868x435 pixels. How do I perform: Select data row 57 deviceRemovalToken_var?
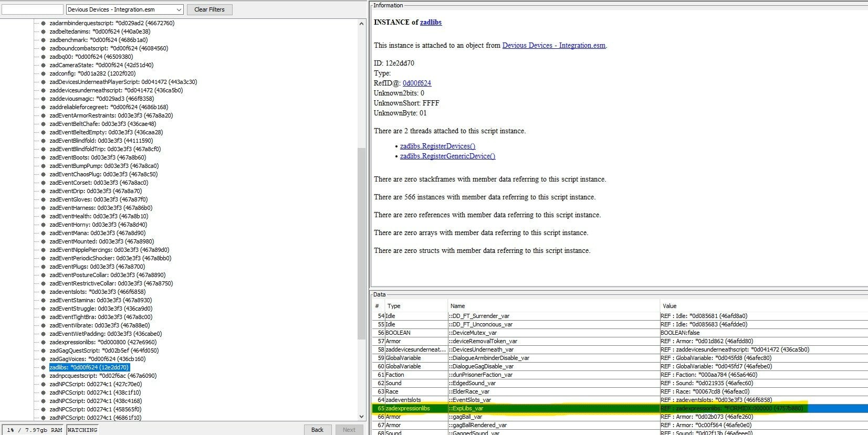620,341
